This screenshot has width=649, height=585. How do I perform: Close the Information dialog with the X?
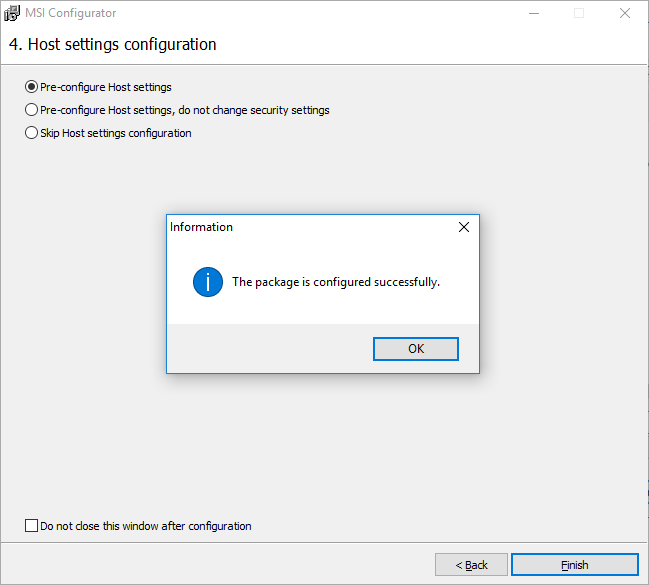click(x=463, y=227)
